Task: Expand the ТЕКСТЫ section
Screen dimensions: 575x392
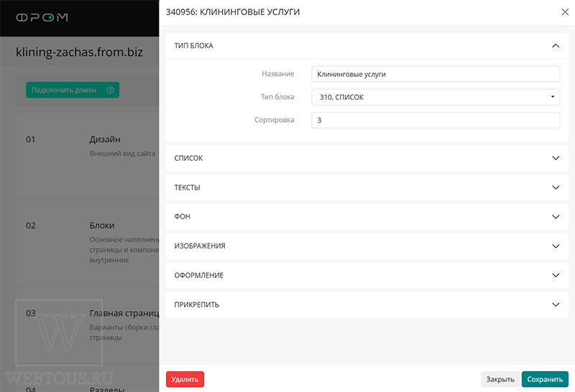Action: click(367, 187)
